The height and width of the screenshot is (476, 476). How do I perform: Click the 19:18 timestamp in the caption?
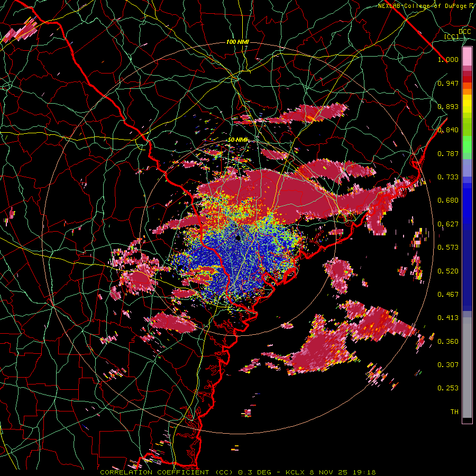pyautogui.click(x=365, y=472)
